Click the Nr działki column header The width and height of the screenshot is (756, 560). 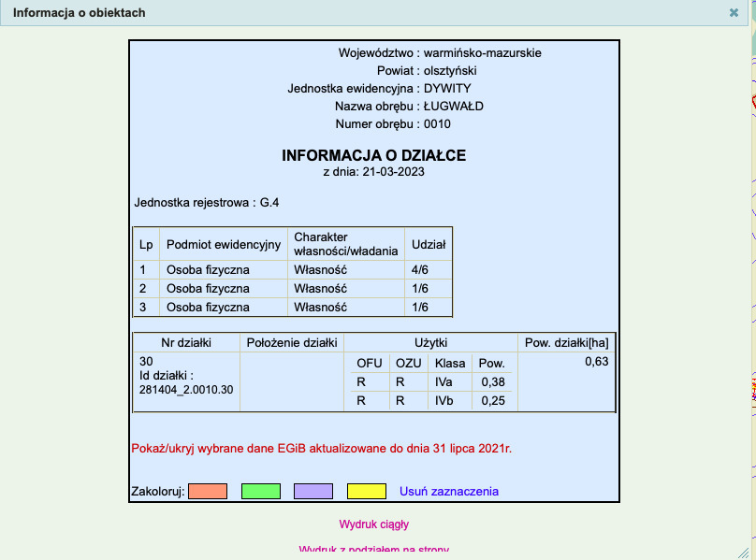(186, 342)
